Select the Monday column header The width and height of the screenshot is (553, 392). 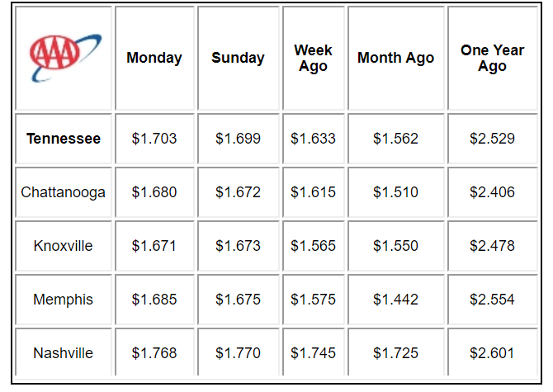154,58
